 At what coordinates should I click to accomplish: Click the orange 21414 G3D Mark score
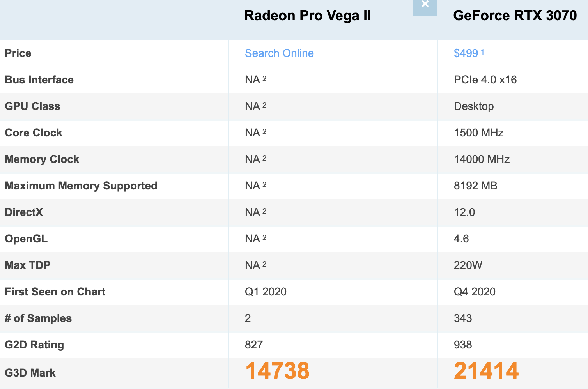(486, 370)
